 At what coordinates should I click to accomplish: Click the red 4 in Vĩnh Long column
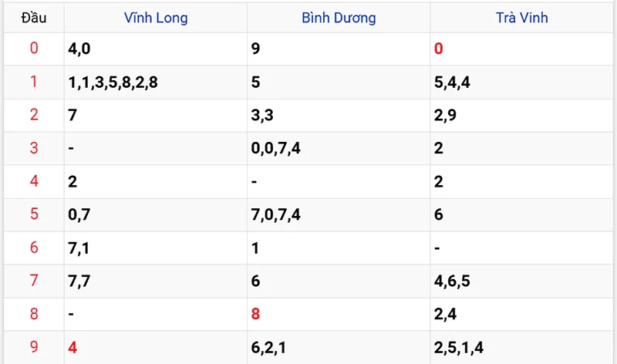coord(72,347)
